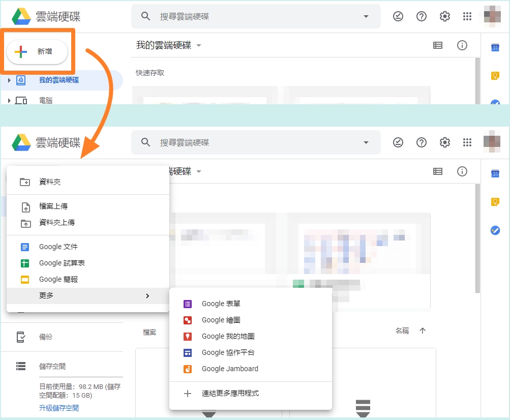Choose Google 協作平台 from the submenu

(x=251, y=353)
